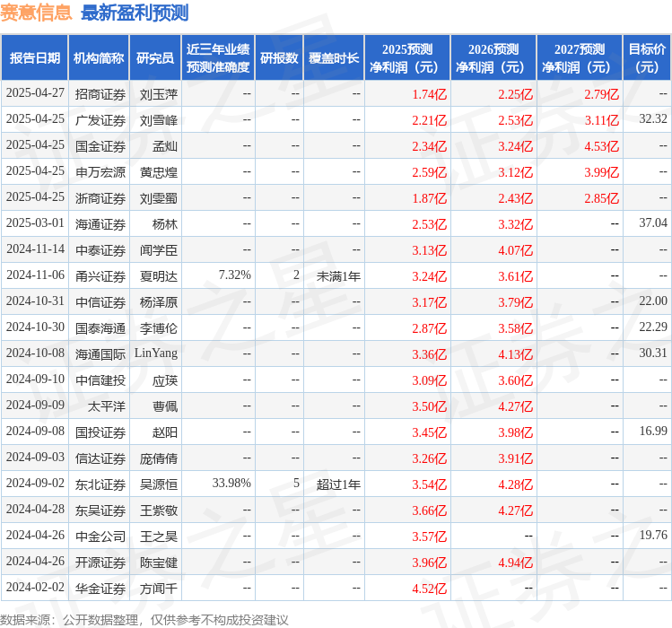
Task: Click 4.52亿 forecast for 华金证券
Action: tap(430, 589)
